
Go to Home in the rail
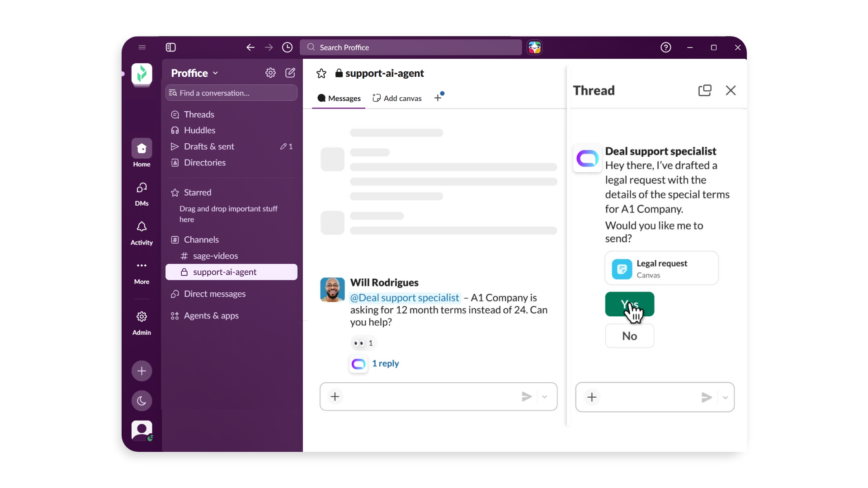142,154
